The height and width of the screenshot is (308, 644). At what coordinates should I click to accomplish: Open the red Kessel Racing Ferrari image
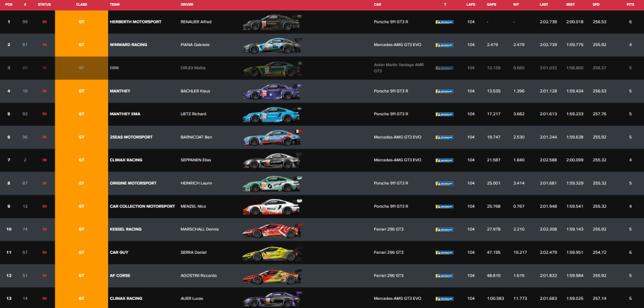click(x=272, y=229)
